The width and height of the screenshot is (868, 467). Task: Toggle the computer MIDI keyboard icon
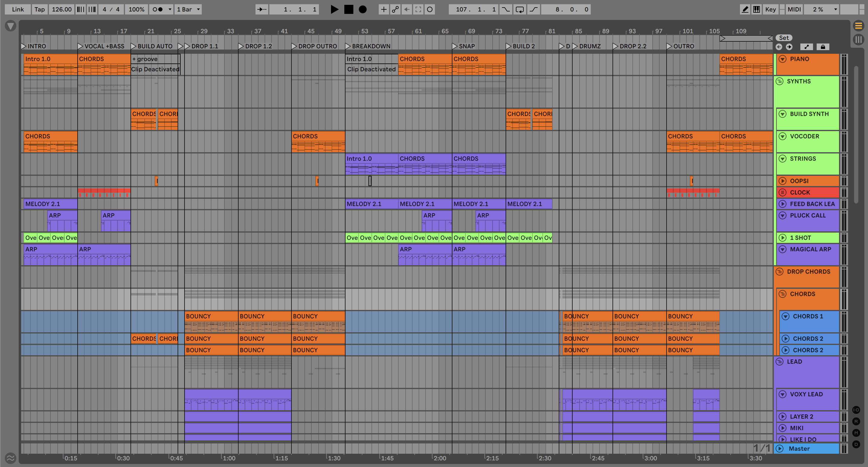(757, 9)
